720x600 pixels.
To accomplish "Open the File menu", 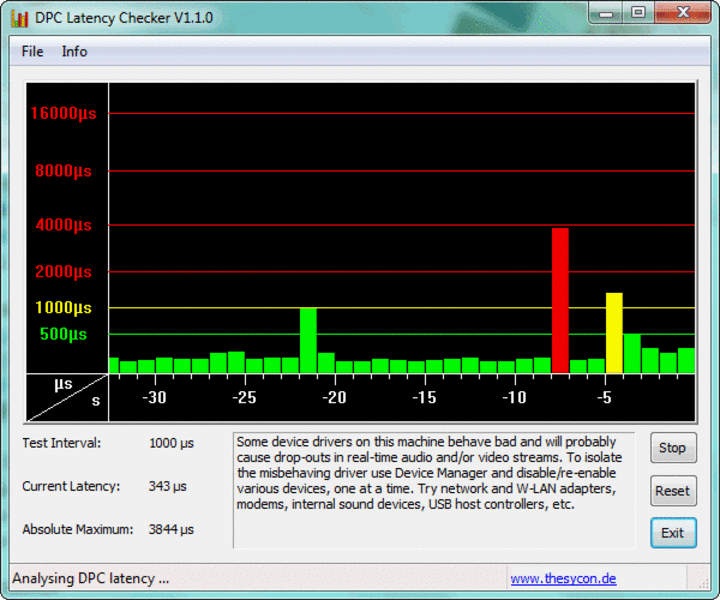I will point(32,51).
